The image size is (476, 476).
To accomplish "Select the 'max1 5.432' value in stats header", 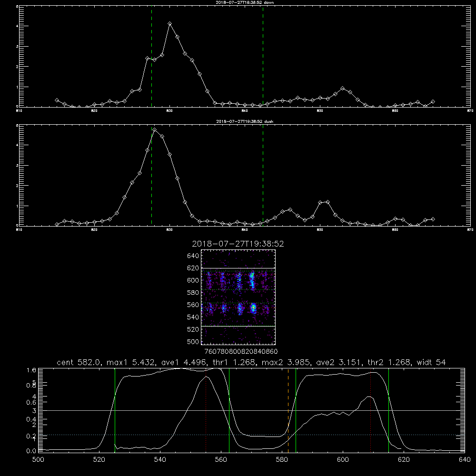I will pos(130,362).
